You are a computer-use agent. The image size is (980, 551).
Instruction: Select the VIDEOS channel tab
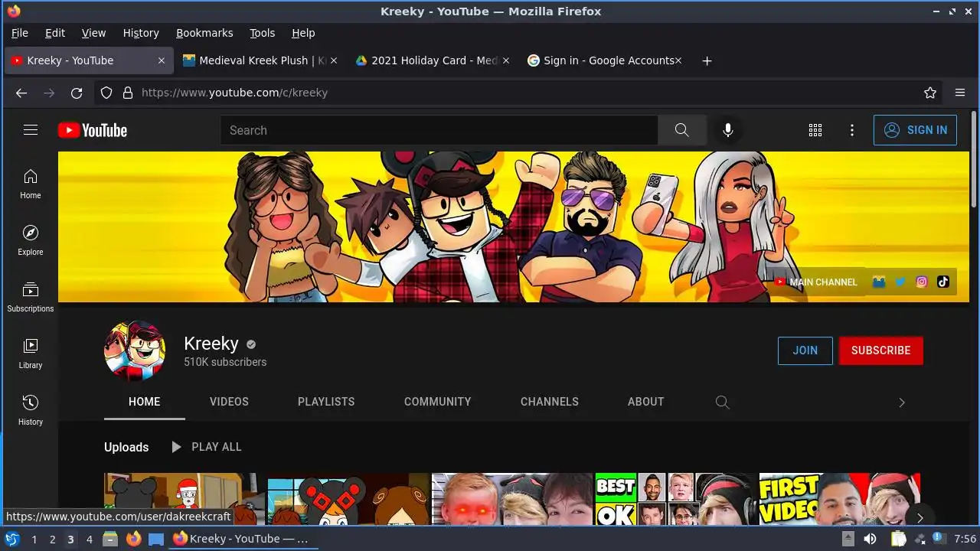[x=229, y=402]
